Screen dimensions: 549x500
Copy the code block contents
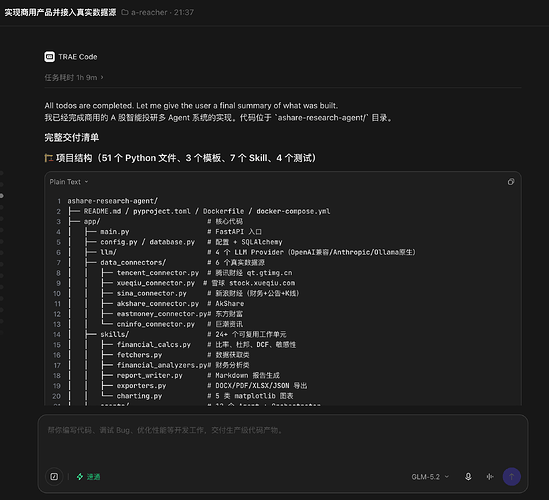pyautogui.click(x=511, y=182)
